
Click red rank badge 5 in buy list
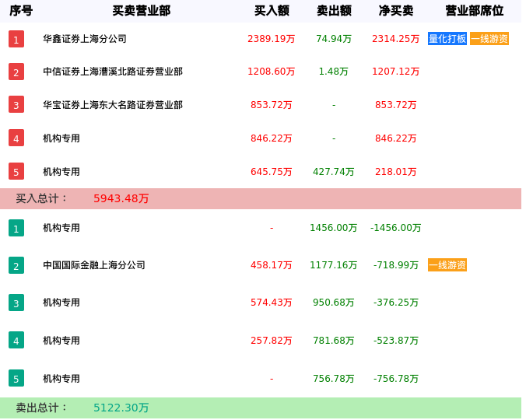[x=16, y=171]
